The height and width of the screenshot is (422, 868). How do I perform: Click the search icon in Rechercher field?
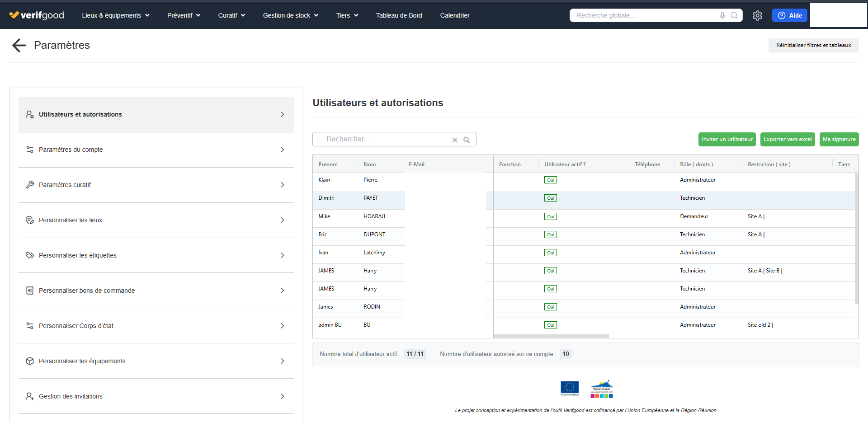[x=467, y=140]
